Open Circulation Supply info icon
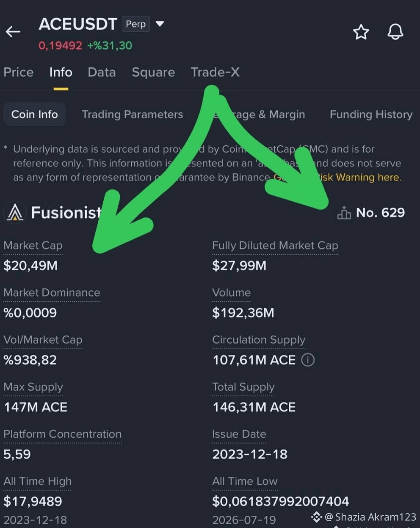 click(x=308, y=360)
